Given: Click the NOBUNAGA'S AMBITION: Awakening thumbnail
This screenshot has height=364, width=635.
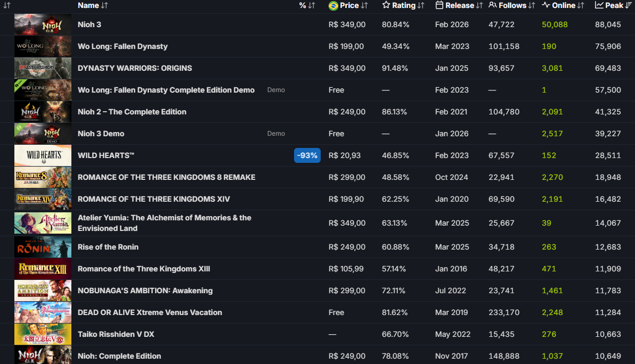Looking at the screenshot, I should (43, 291).
